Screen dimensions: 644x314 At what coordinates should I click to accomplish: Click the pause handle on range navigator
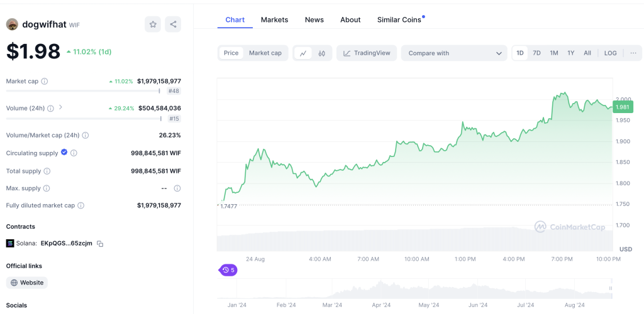pos(611,289)
